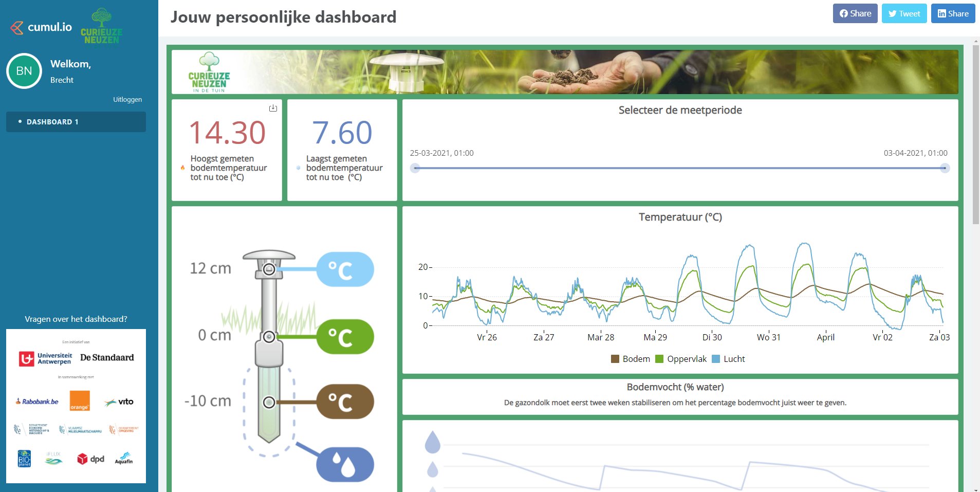Click the blue water droplet icon on the sensor diagram

pos(345,463)
